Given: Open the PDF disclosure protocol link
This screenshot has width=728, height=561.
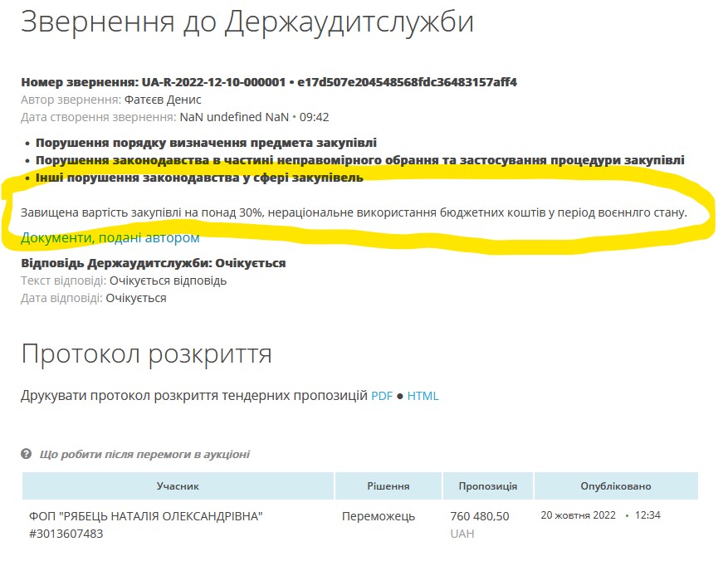Looking at the screenshot, I should coord(381,396).
